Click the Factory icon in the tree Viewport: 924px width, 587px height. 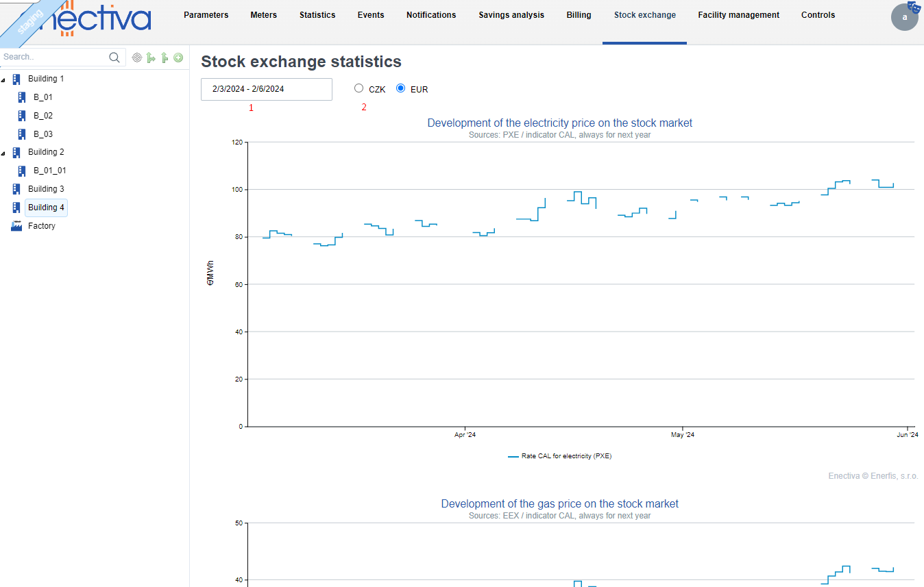(x=17, y=226)
